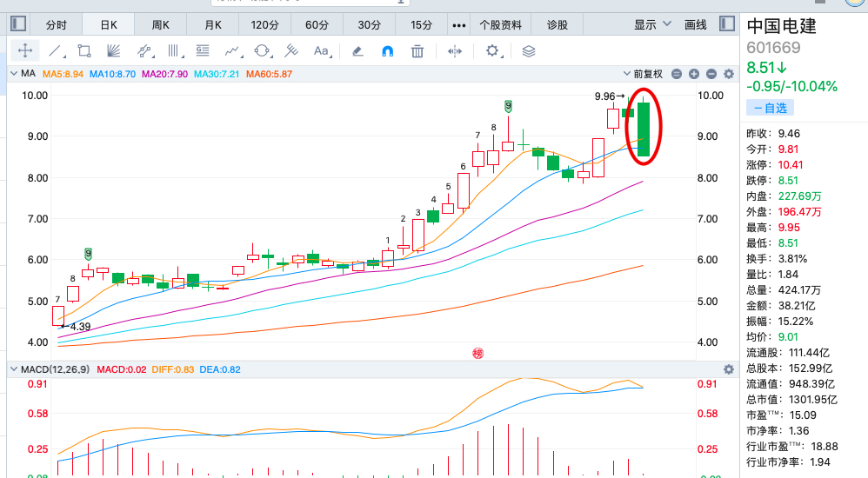This screenshot has height=478, width=868.
Task: Open the 显示 dropdown
Action: click(652, 24)
